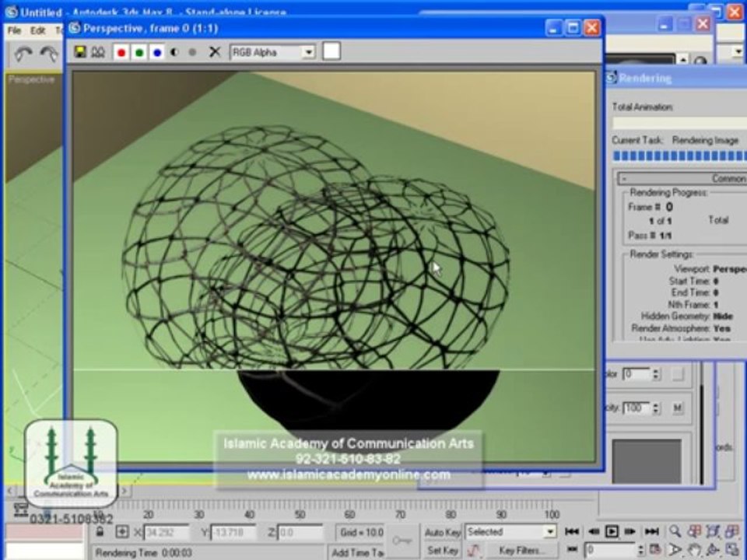Open the Edit menu
Image resolution: width=747 pixels, height=560 pixels.
pos(37,30)
